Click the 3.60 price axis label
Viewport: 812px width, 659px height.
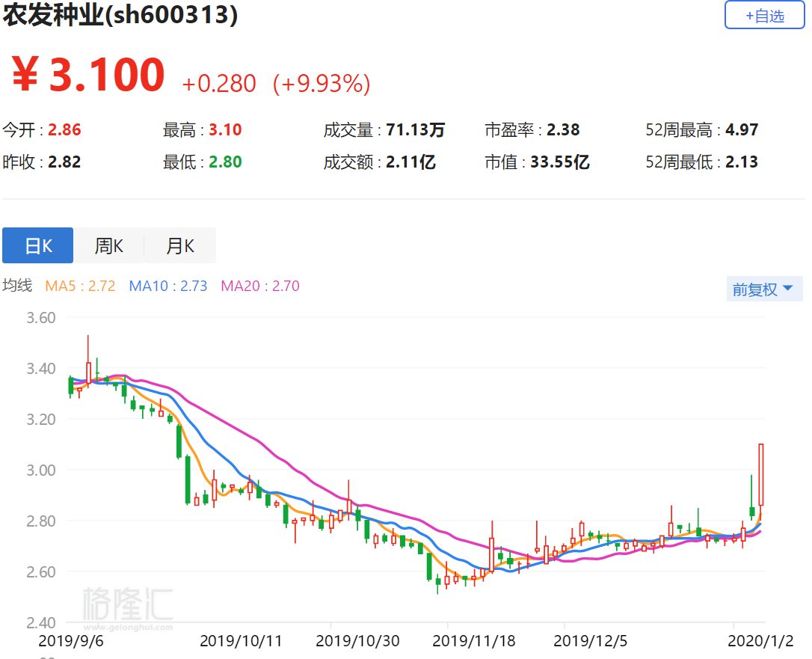pyautogui.click(x=41, y=318)
